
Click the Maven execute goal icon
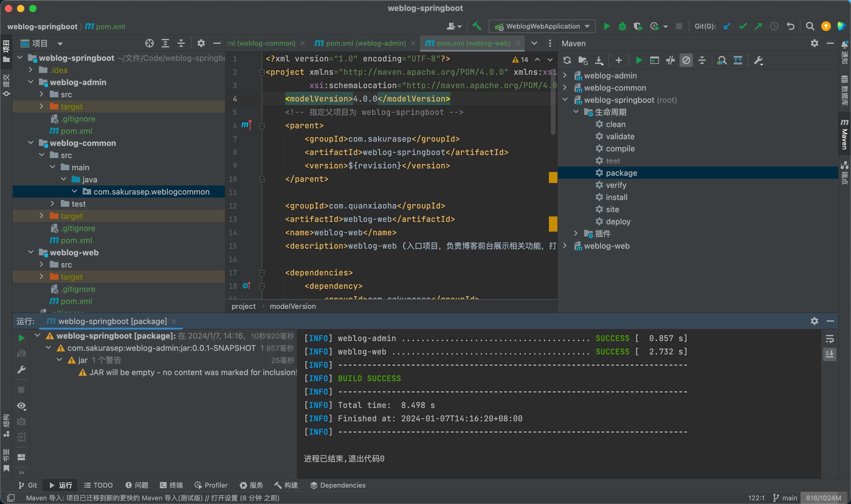(654, 60)
